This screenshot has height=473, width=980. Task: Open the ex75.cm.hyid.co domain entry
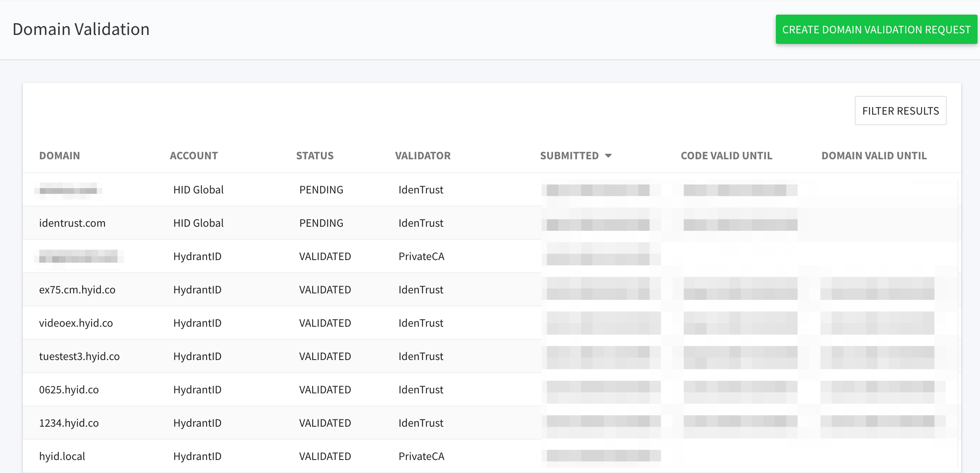[77, 290]
